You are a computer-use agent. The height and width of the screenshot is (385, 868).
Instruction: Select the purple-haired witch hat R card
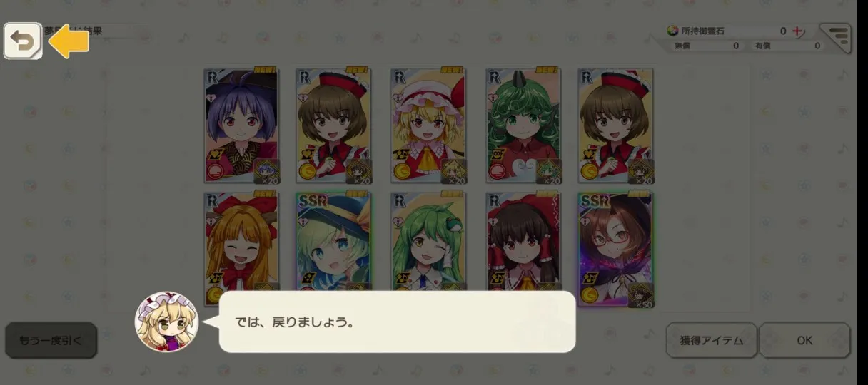(x=242, y=126)
